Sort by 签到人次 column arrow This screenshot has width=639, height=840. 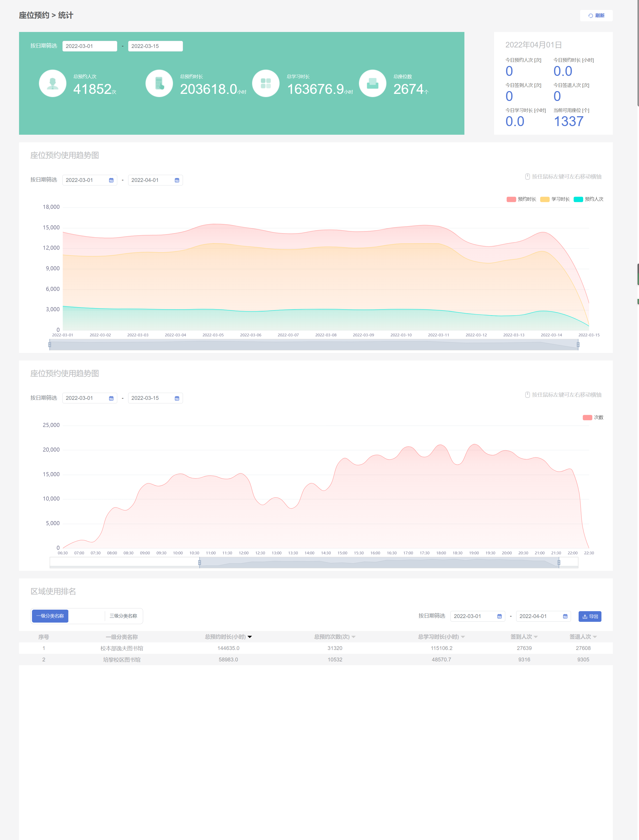(536, 637)
